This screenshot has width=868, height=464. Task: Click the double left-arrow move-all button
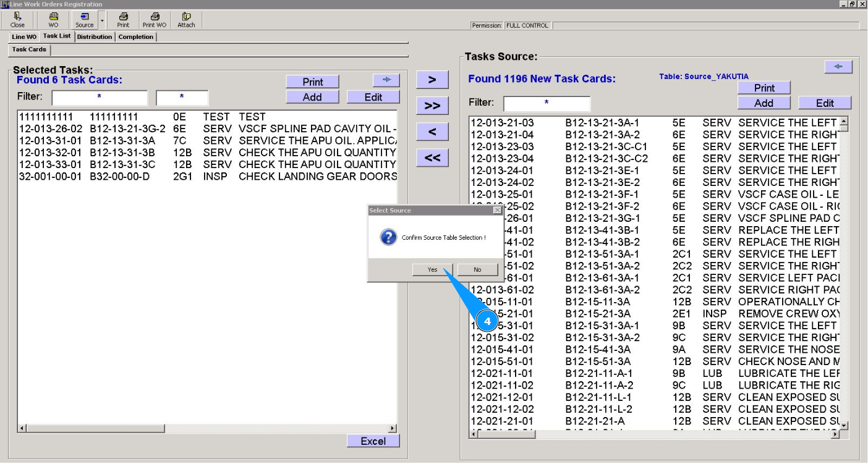click(x=432, y=158)
